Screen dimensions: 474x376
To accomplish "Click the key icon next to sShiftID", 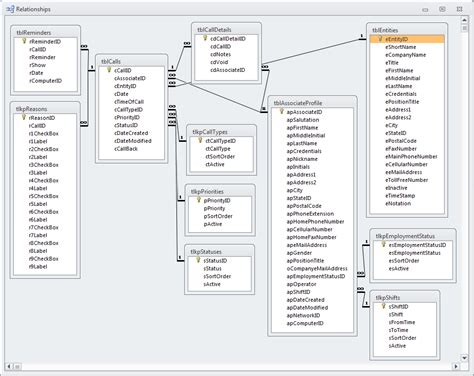I will 384,306.
